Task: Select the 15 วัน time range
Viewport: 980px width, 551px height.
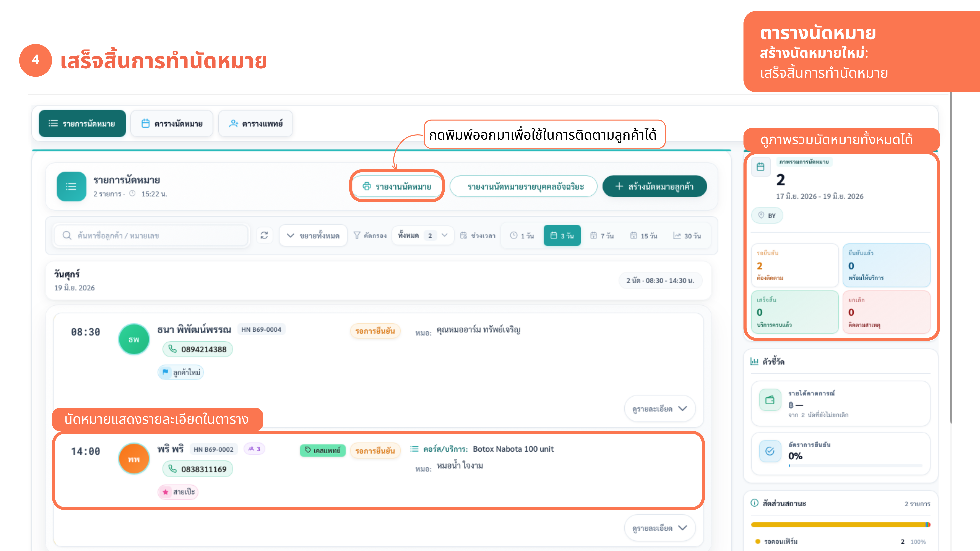Action: (x=644, y=236)
